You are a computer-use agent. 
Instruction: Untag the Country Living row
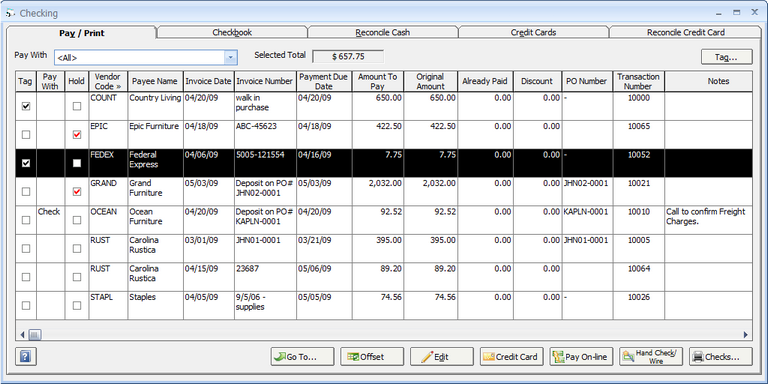pyautogui.click(x=26, y=106)
